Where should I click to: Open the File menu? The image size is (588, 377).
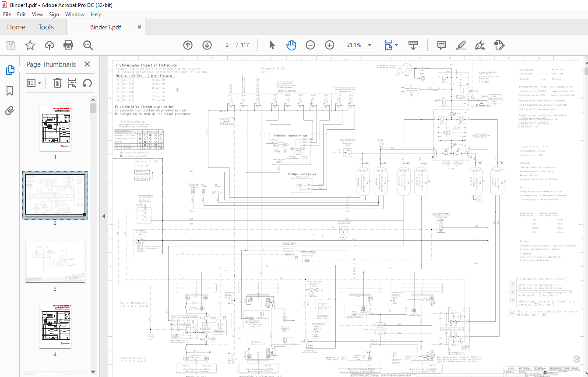[x=7, y=14]
